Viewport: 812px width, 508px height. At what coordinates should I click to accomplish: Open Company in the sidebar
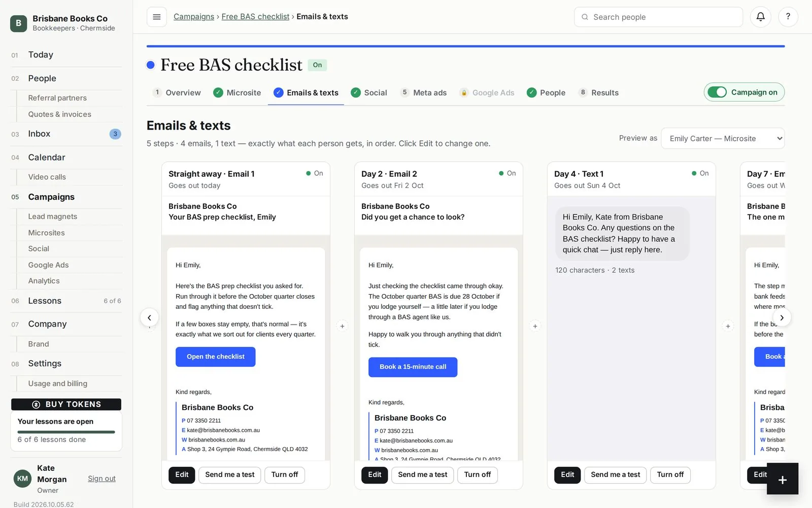(66, 324)
